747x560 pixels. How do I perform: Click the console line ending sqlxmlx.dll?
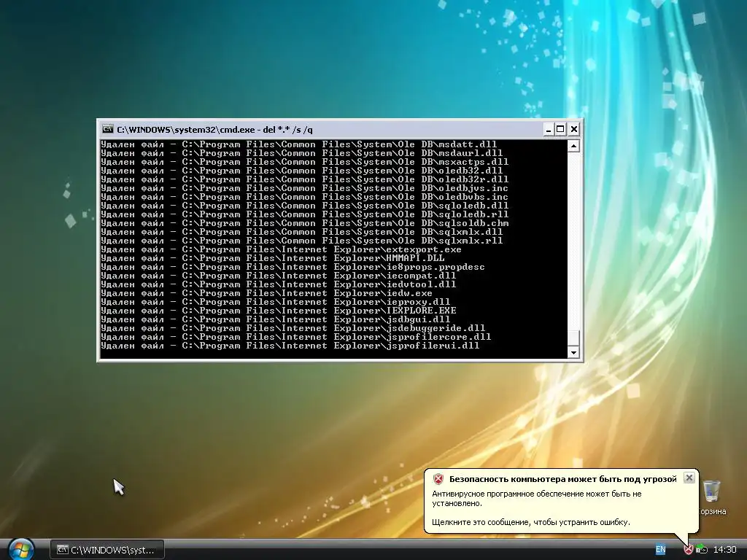coord(301,232)
